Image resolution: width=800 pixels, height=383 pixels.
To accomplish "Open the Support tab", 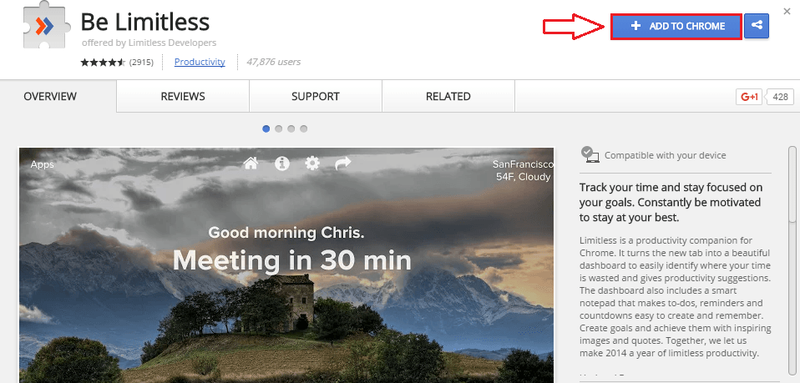I will point(315,96).
